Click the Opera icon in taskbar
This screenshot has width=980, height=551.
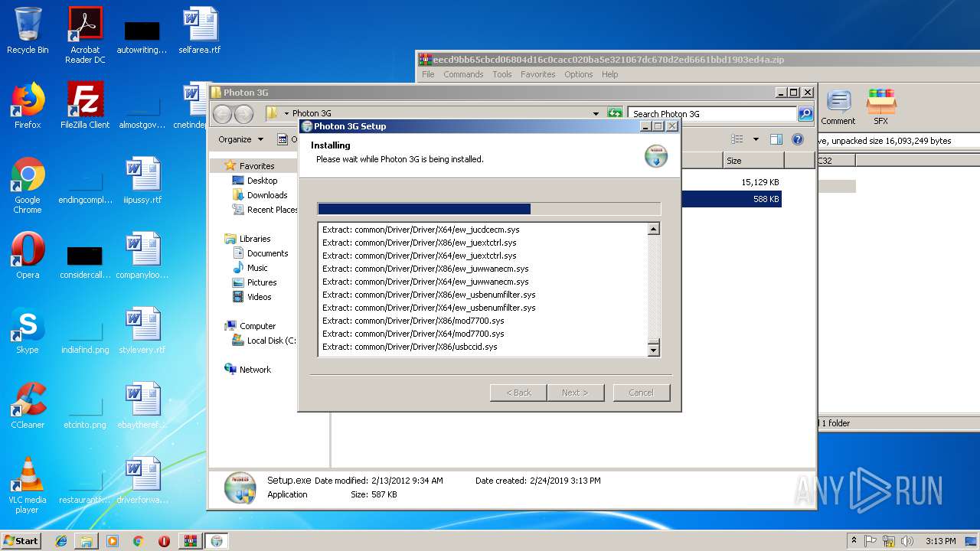point(164,541)
